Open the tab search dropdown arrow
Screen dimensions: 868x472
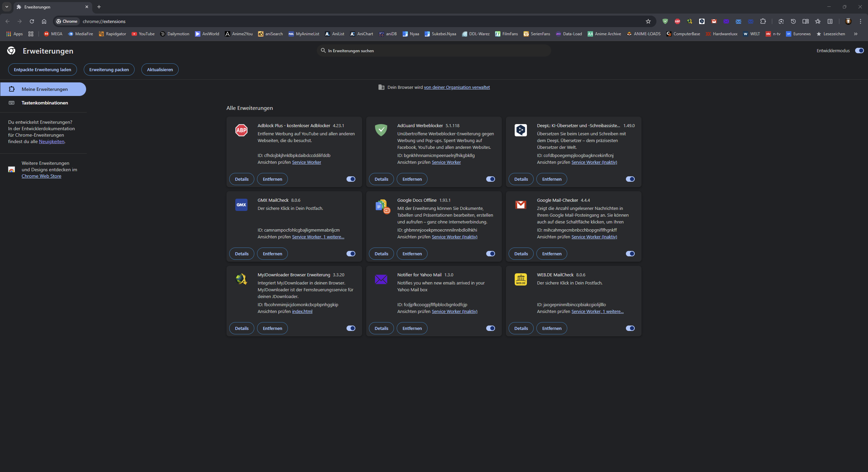click(x=6, y=7)
